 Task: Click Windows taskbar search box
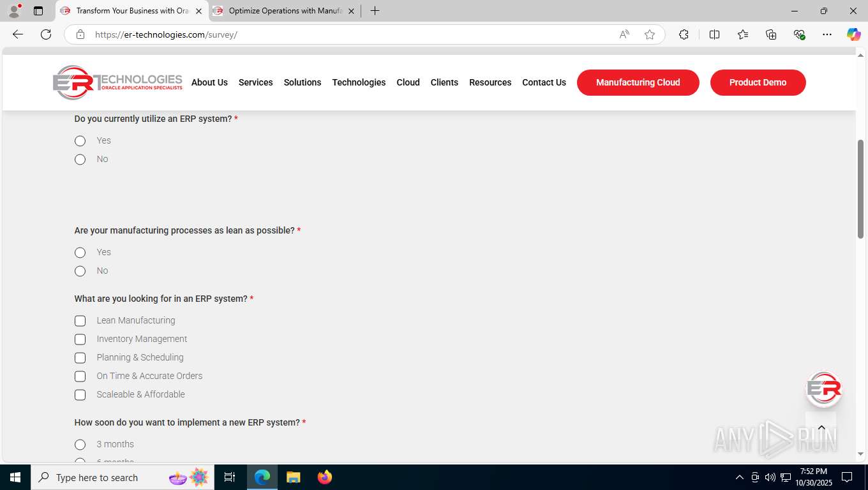(x=121, y=477)
